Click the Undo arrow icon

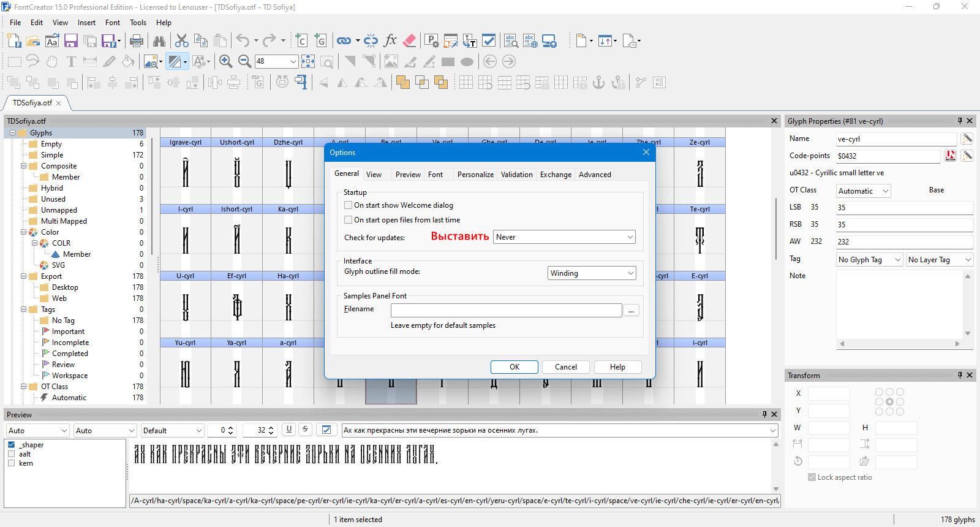243,41
